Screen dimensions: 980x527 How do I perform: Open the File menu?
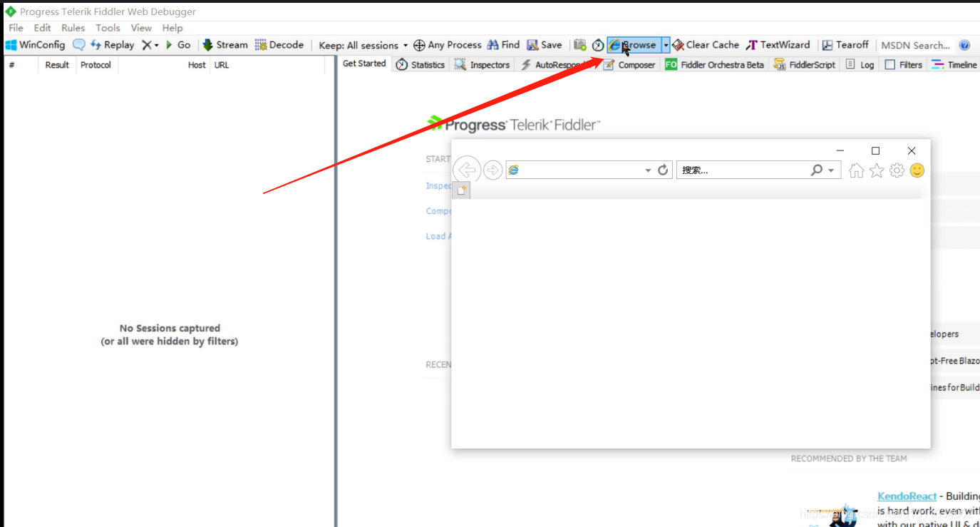(x=16, y=28)
